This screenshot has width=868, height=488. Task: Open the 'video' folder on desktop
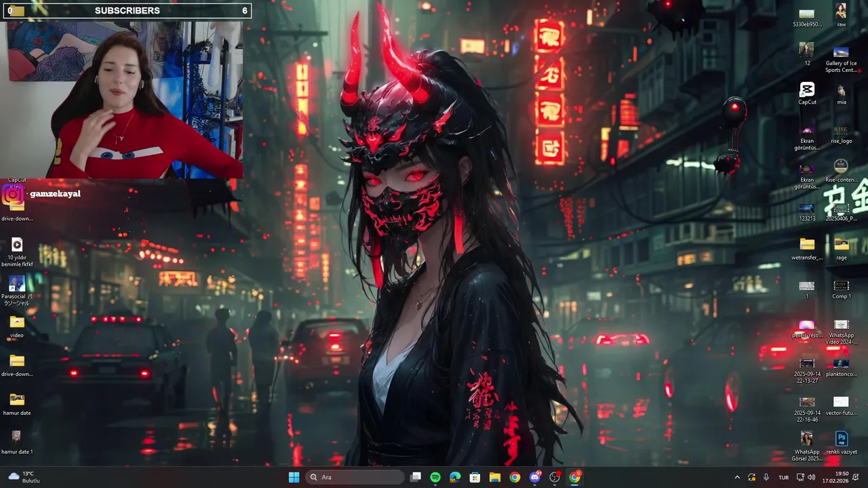(x=17, y=326)
